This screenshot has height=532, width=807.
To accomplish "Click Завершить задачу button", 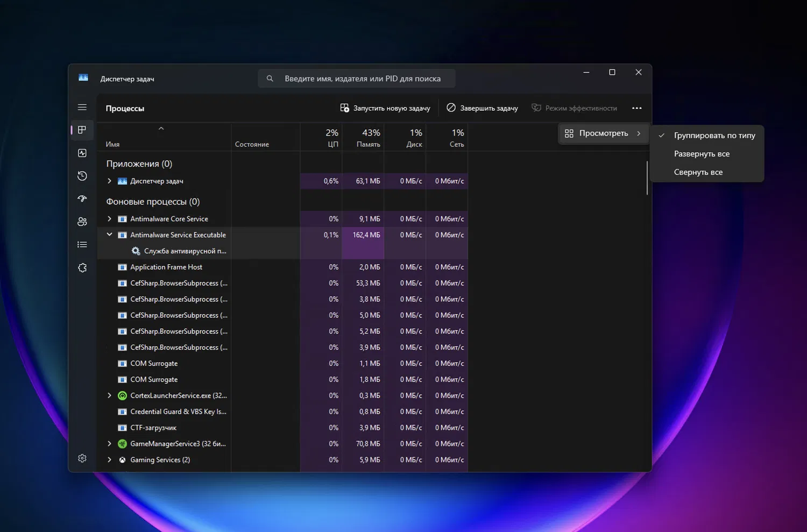I will (482, 108).
